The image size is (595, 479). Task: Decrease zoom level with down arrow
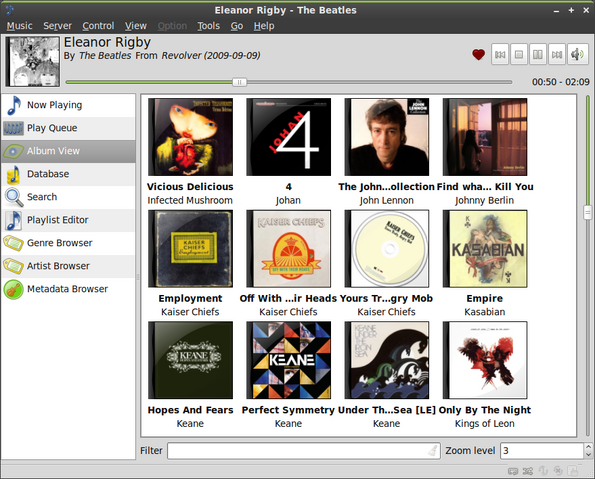588,455
